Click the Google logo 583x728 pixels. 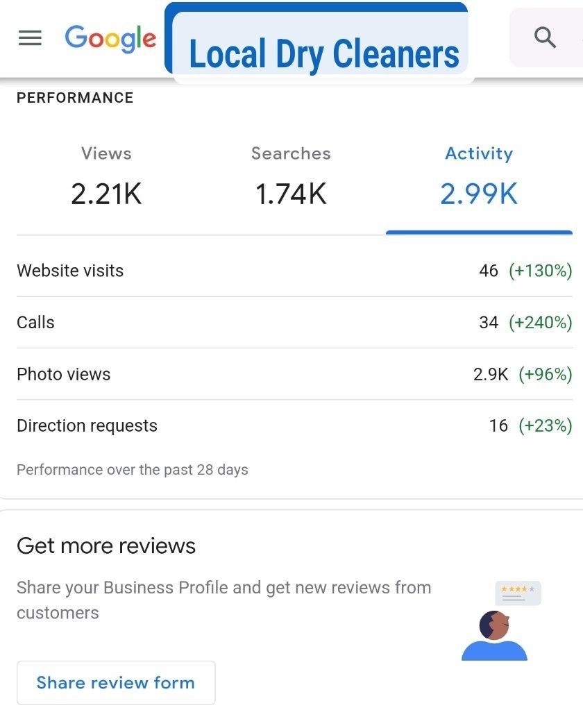(110, 38)
